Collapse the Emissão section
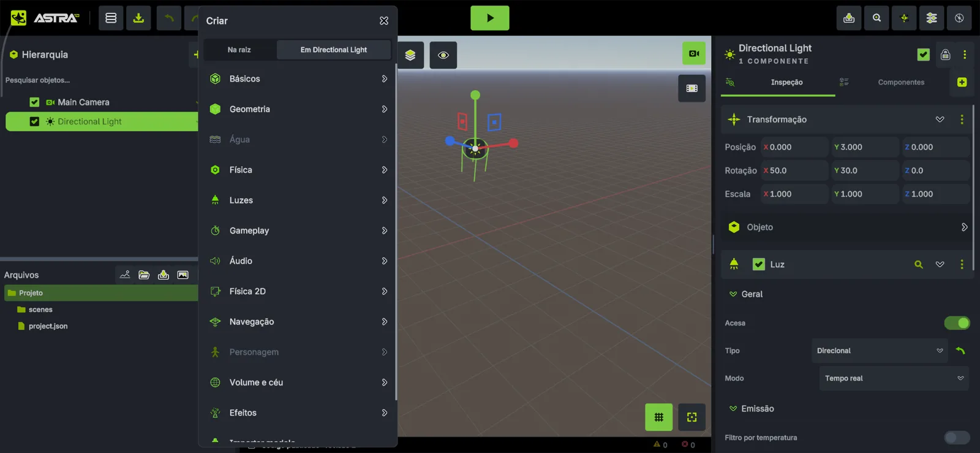 (x=733, y=409)
